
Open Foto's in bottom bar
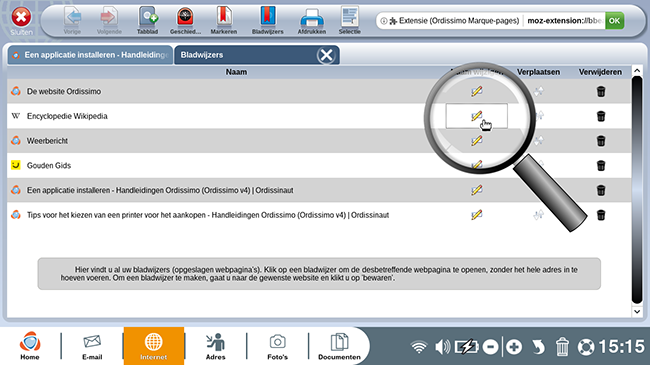[x=277, y=346]
